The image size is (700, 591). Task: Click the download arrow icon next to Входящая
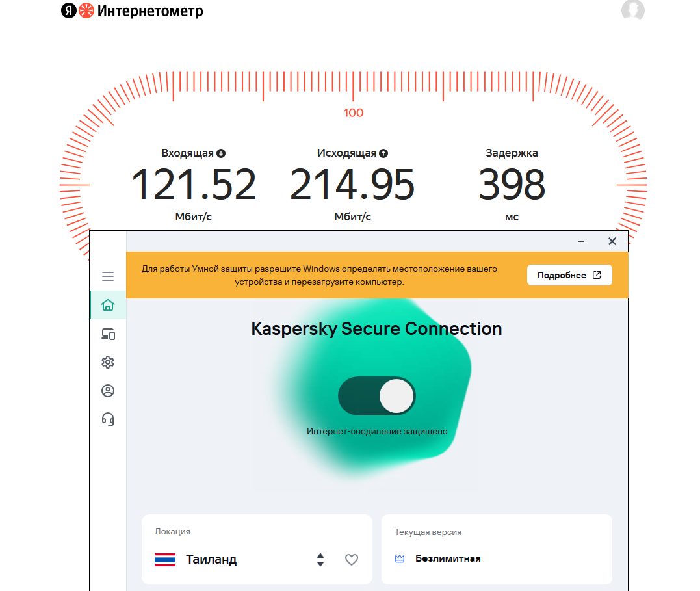click(x=221, y=153)
